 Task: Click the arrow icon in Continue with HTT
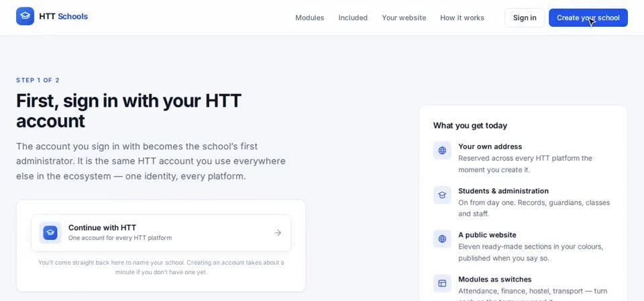[278, 232]
